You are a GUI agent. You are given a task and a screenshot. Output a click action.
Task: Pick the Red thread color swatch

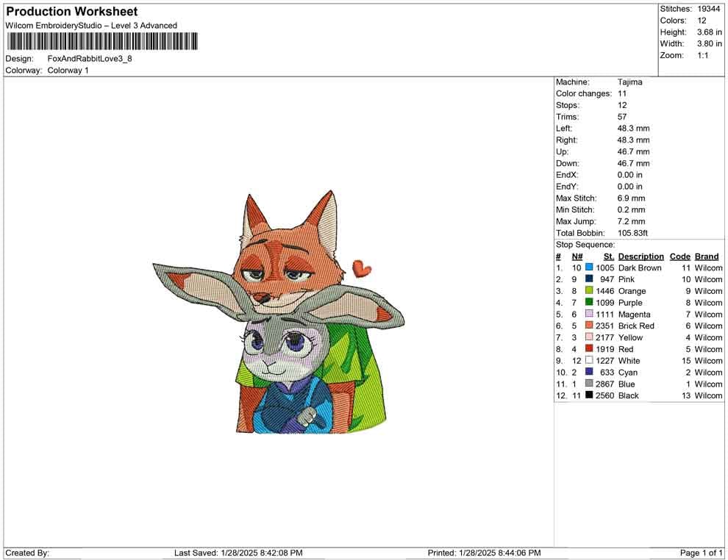pyautogui.click(x=589, y=348)
